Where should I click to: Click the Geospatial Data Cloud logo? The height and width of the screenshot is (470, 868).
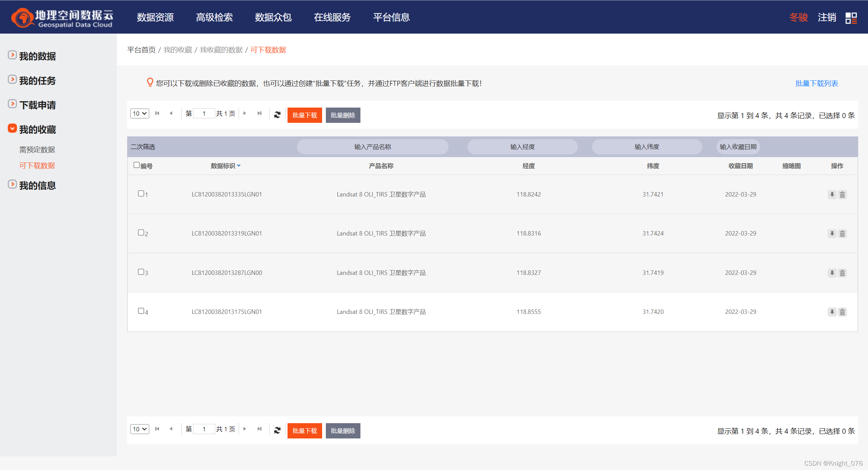(62, 18)
